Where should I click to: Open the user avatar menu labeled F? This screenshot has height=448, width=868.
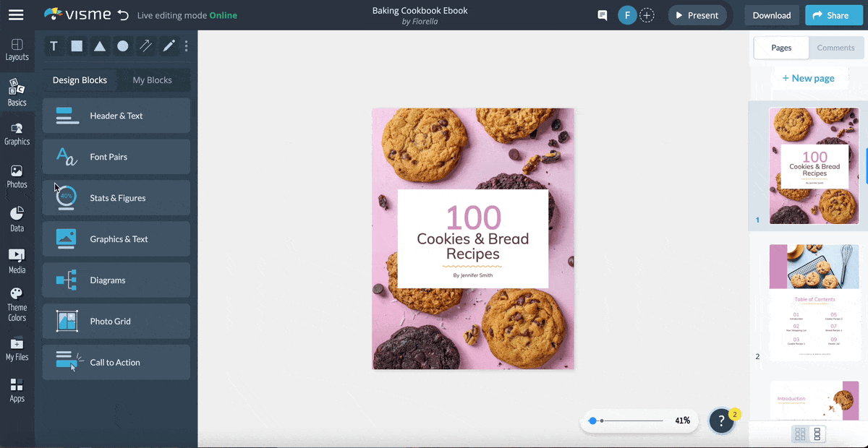627,14
